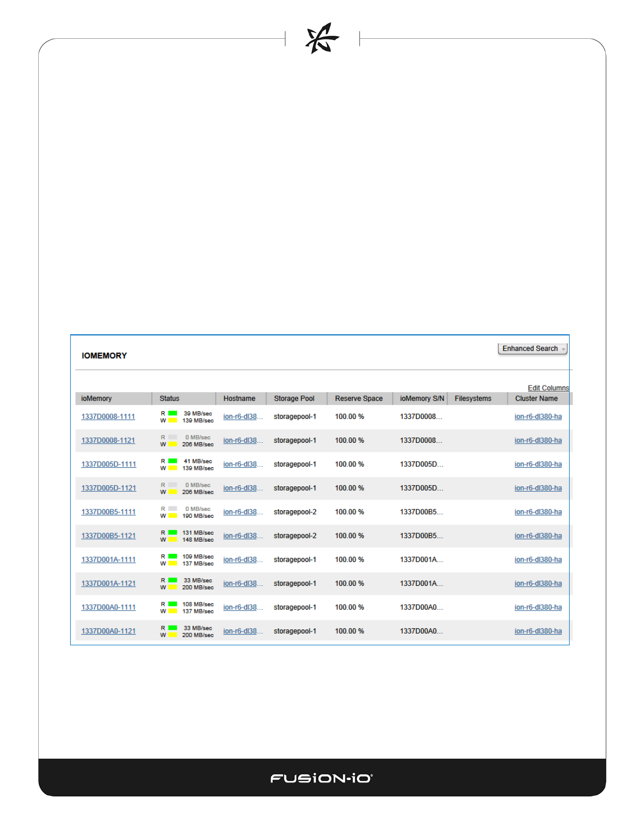Open ion-r6-dl380-ha cluster link in 1337D005D-1121 row

538,488
